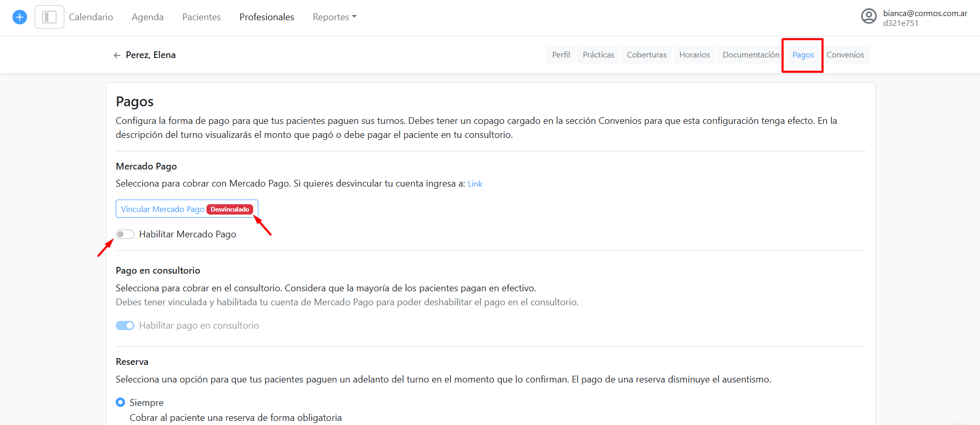Go to Profesionales section
The width and height of the screenshot is (980, 425).
pos(267,17)
